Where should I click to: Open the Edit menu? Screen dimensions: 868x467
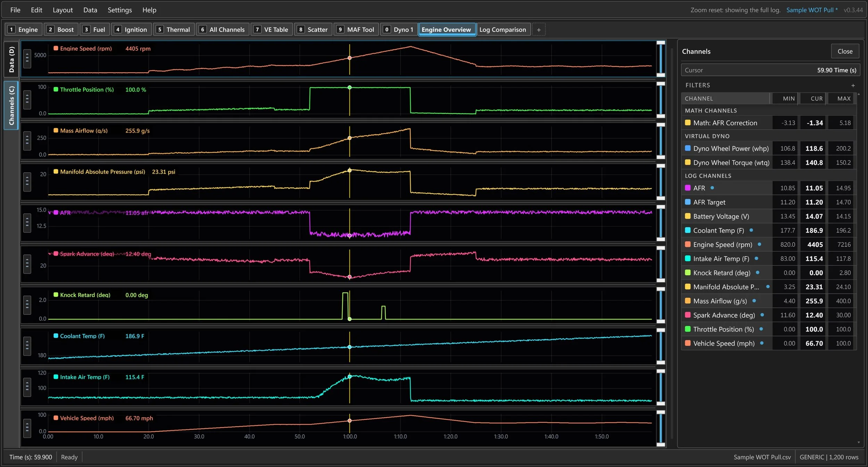tap(36, 10)
